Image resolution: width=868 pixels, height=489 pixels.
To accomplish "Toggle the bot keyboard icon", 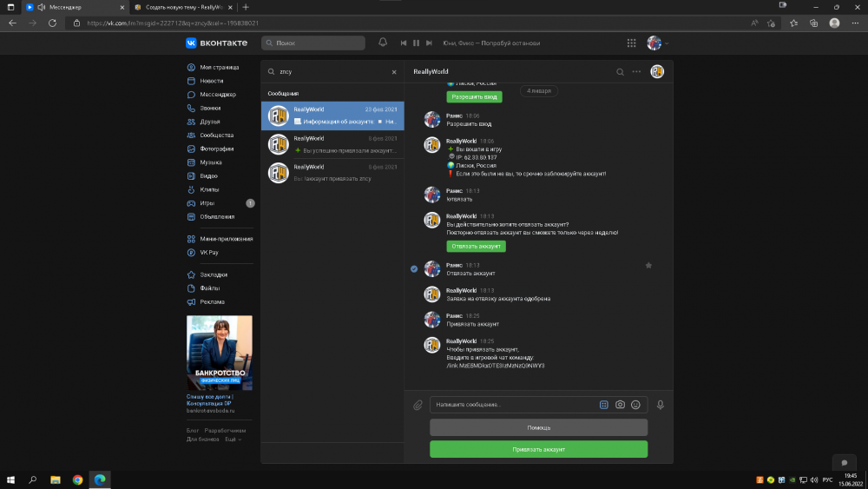I will click(x=604, y=405).
